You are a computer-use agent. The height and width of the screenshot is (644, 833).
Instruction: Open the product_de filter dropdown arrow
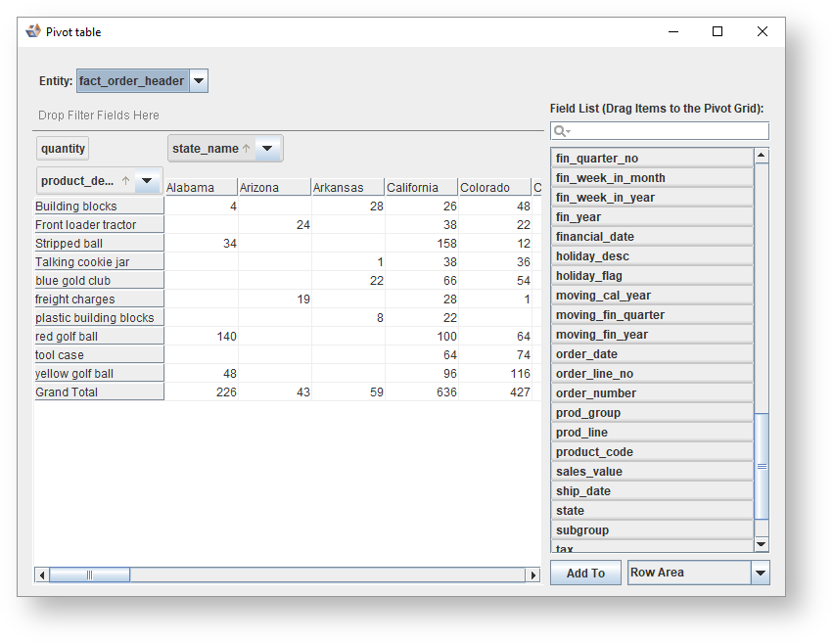(147, 181)
